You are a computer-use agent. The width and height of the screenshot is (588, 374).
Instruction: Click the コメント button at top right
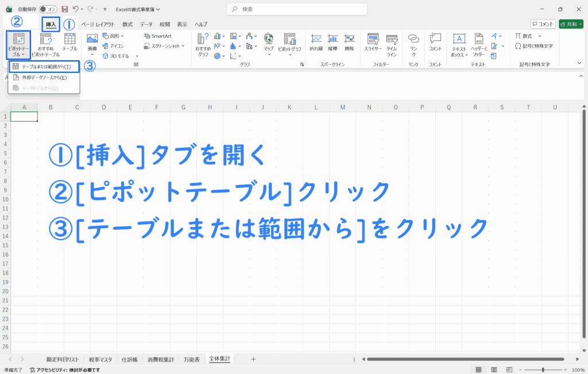click(543, 24)
